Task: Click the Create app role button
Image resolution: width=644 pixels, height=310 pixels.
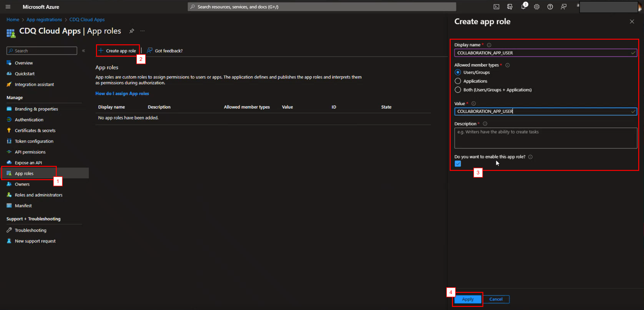Action: 117,51
